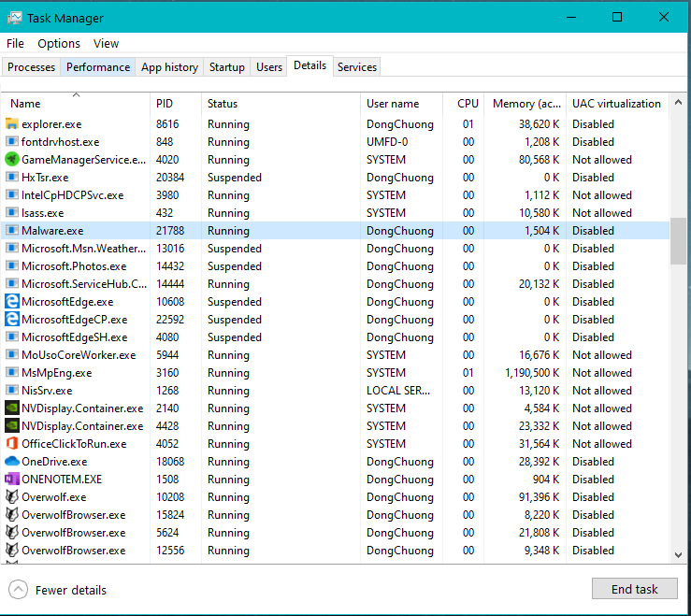This screenshot has width=691, height=616.
Task: Click PID 18068 in OneDrive.exe row
Action: point(170,462)
